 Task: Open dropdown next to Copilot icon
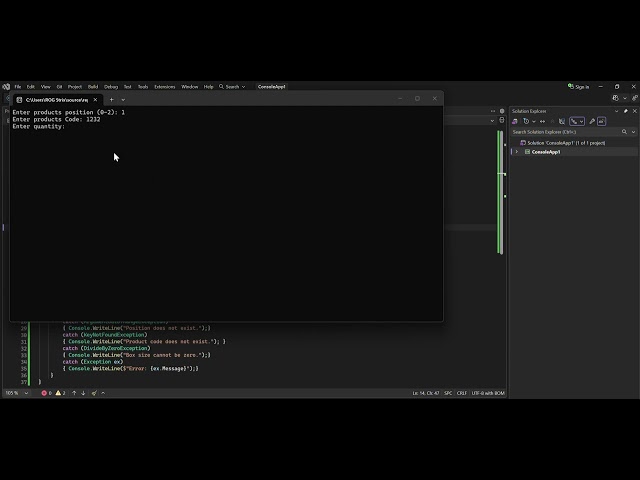[x=624, y=98]
